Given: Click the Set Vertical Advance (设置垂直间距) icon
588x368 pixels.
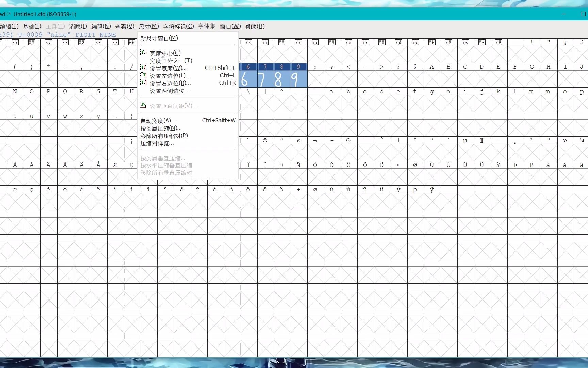Looking at the screenshot, I should click(x=143, y=105).
